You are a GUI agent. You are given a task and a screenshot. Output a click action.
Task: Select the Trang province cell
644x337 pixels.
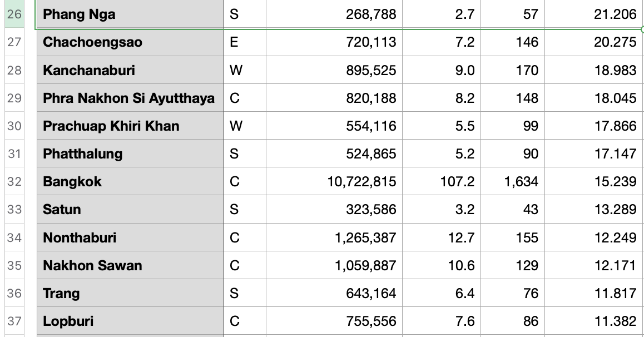[x=130, y=294]
